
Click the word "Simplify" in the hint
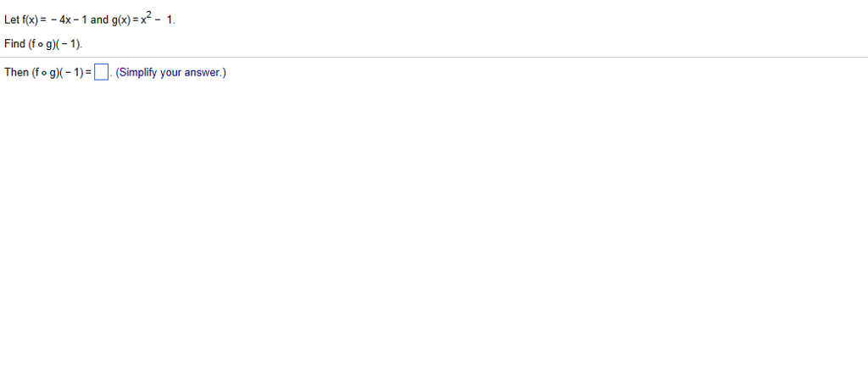pyautogui.click(x=137, y=73)
